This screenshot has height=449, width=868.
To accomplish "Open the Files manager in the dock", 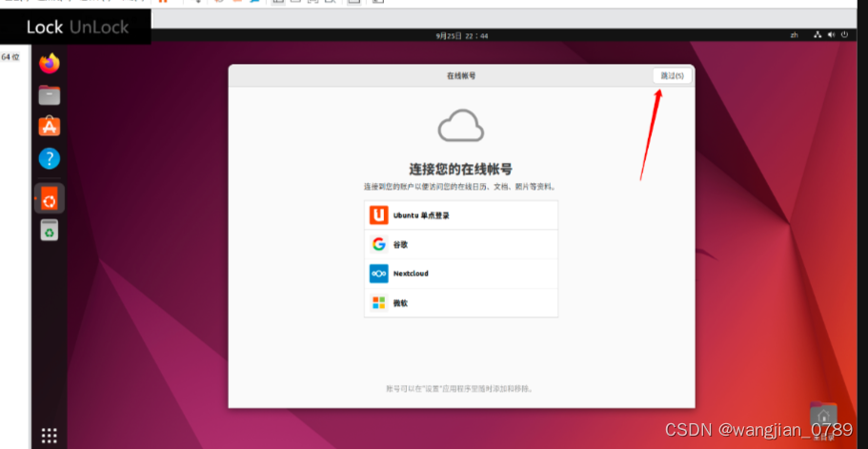I will click(x=50, y=95).
